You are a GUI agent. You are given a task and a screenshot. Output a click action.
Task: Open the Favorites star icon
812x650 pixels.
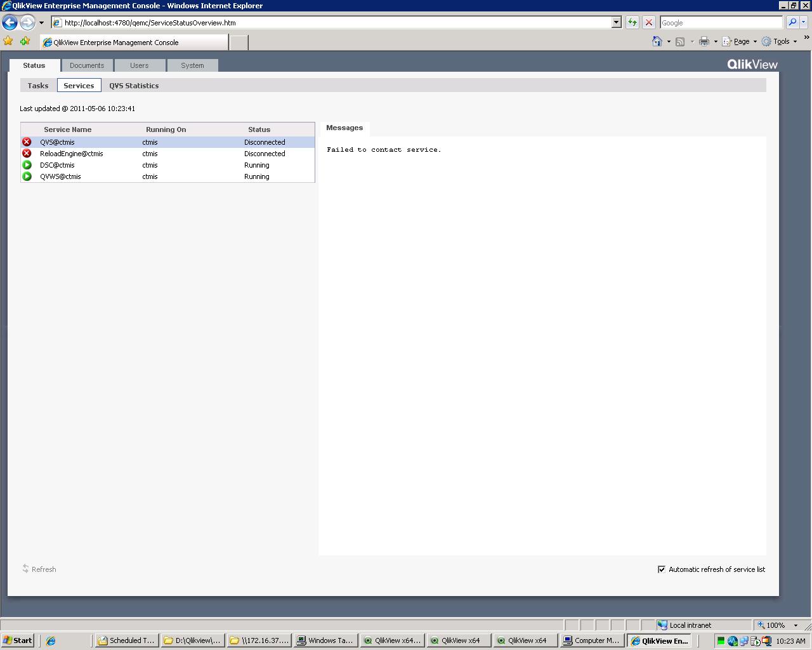8,41
